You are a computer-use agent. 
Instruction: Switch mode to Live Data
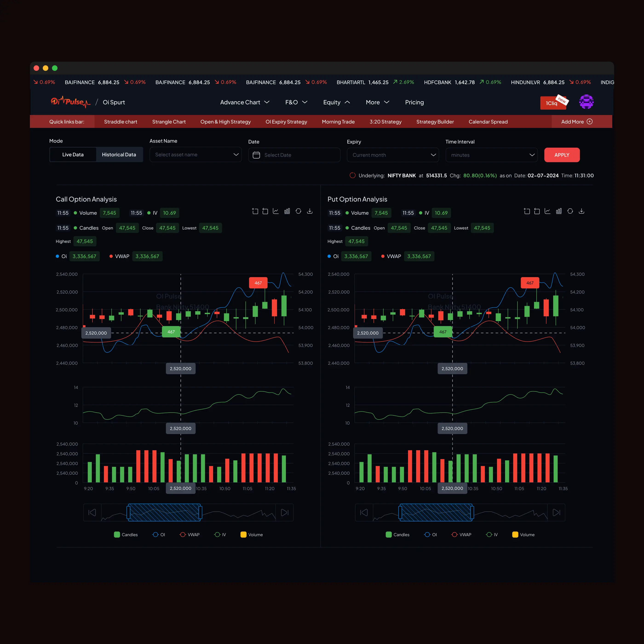[73, 155]
